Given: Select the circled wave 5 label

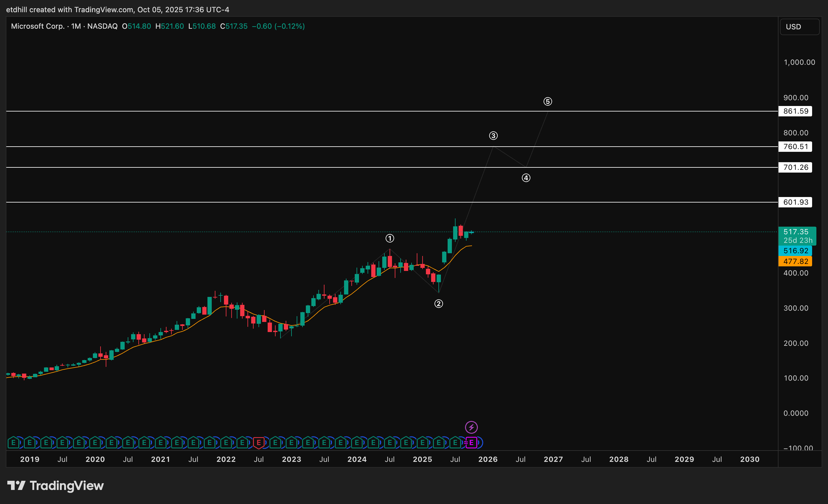Looking at the screenshot, I should point(548,101).
